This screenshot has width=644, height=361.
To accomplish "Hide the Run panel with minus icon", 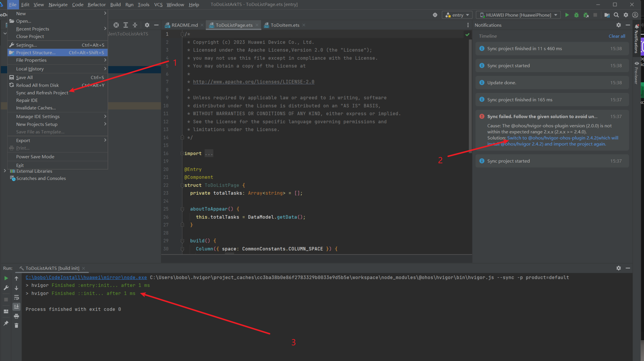I will 628,268.
